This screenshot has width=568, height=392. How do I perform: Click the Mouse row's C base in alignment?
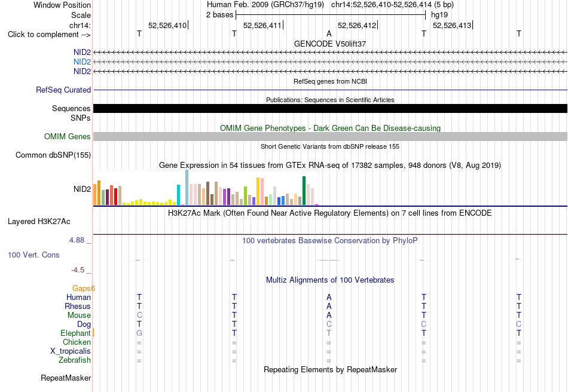(x=139, y=316)
